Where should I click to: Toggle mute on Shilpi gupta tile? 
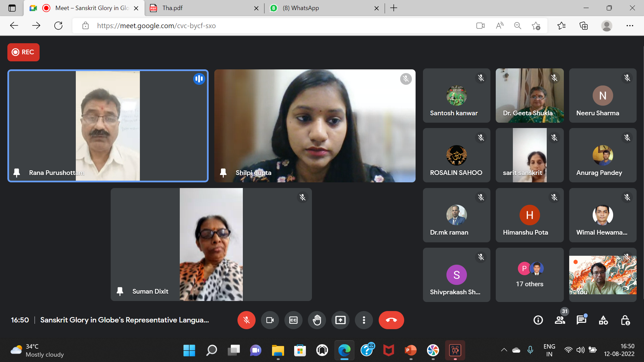pos(406,79)
